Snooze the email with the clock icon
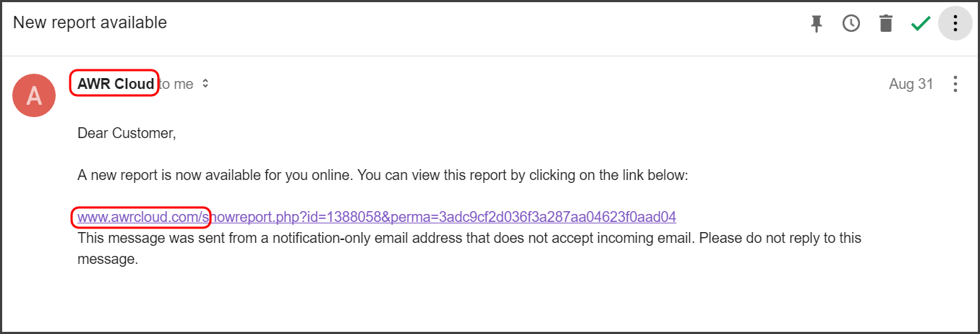Screen dimensions: 980x334 851,24
